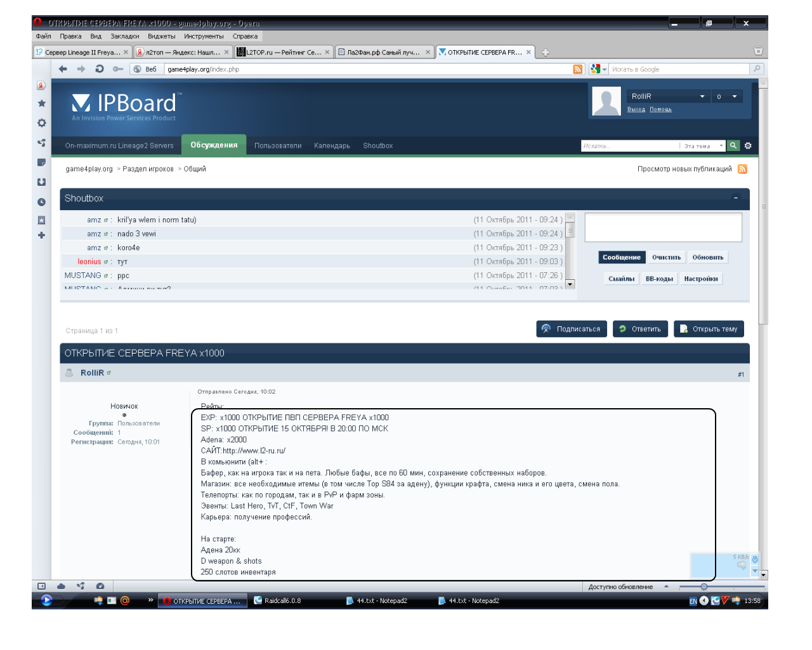Open the Инструменты menu
Image resolution: width=812 pixels, height=650 pixels.
click(x=204, y=36)
